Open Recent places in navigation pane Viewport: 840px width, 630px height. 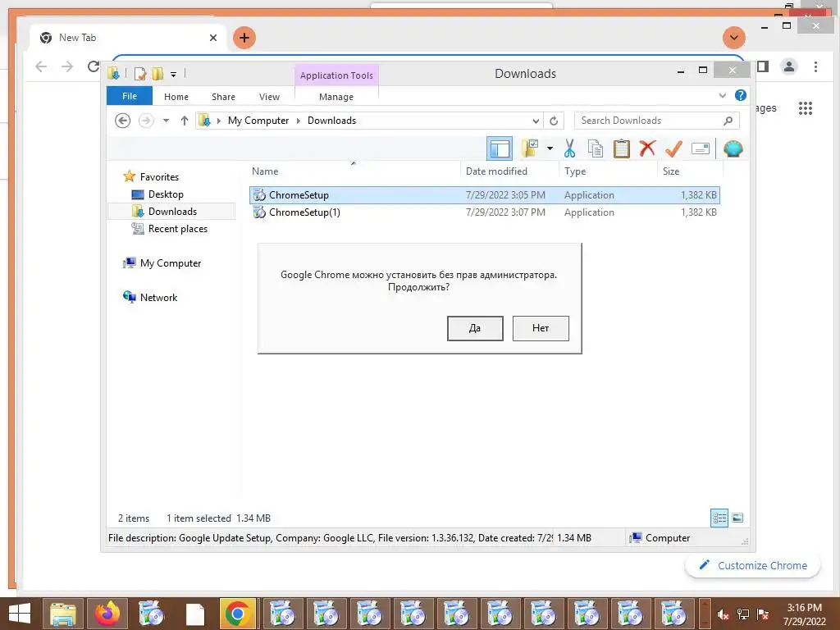[177, 229]
